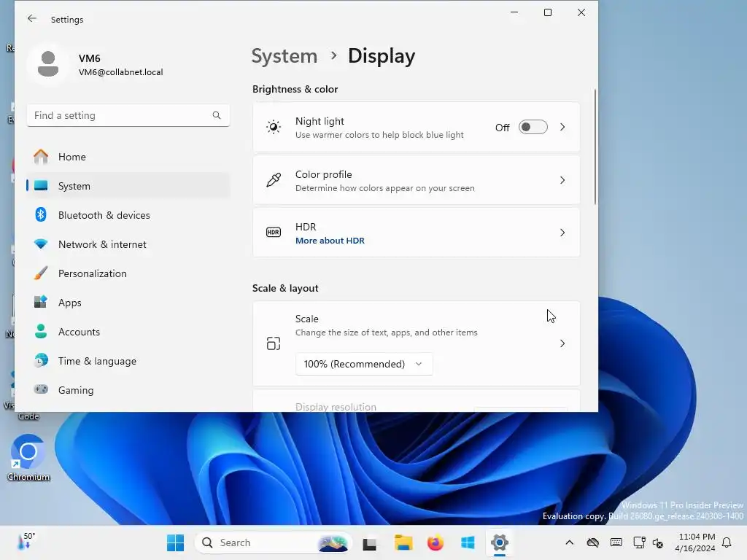Select Bluetooth & devices in the sidebar
Screen dimensions: 747x560
click(128, 215)
